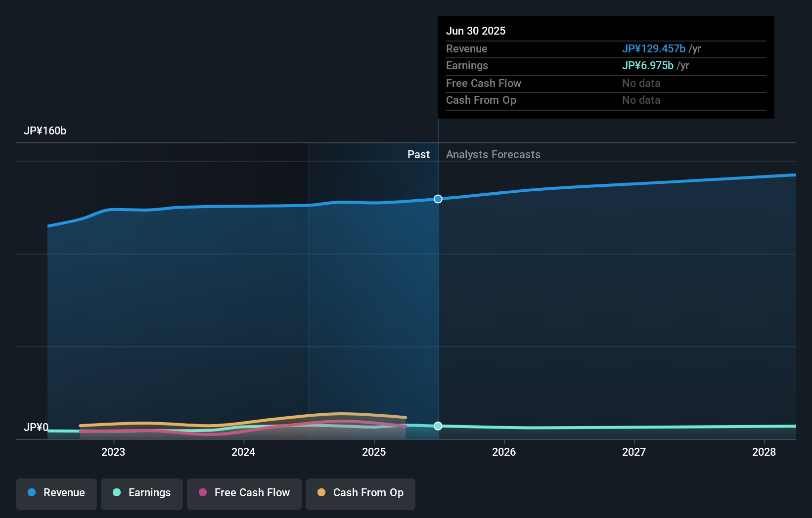812x518 pixels.
Task: Click the 2026 x-axis label
Action: [x=504, y=452]
